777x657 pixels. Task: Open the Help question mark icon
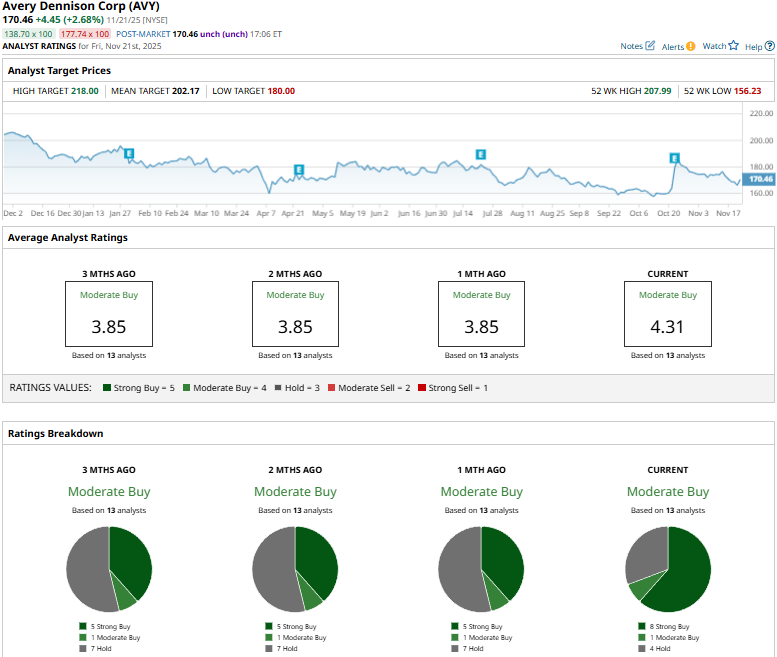pos(769,46)
